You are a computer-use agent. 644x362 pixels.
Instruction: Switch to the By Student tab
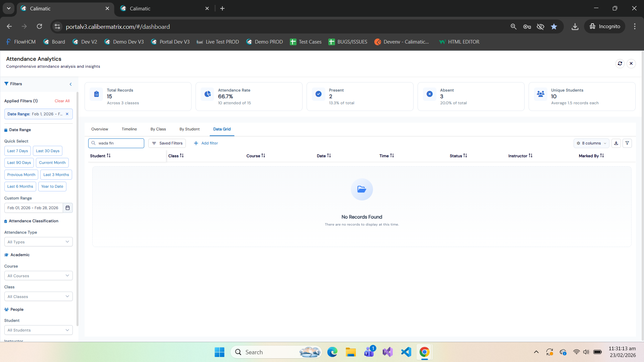(189, 129)
